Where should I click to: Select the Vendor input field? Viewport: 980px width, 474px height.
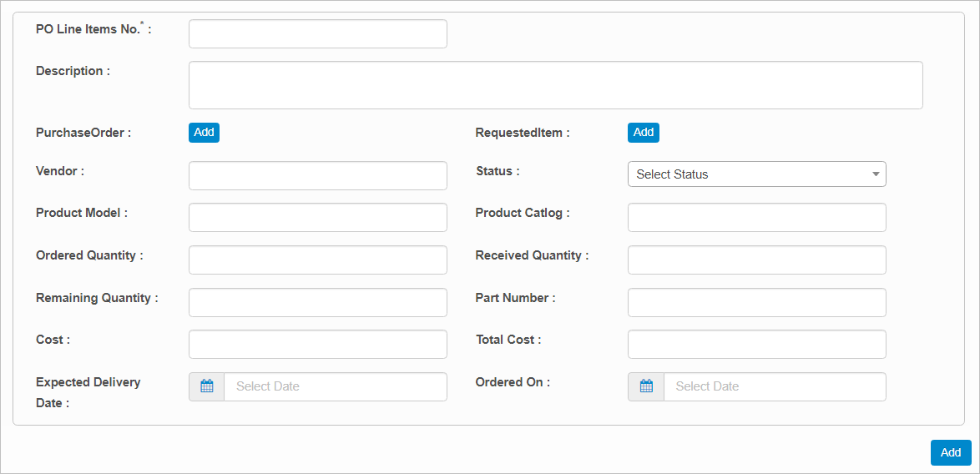(x=317, y=176)
